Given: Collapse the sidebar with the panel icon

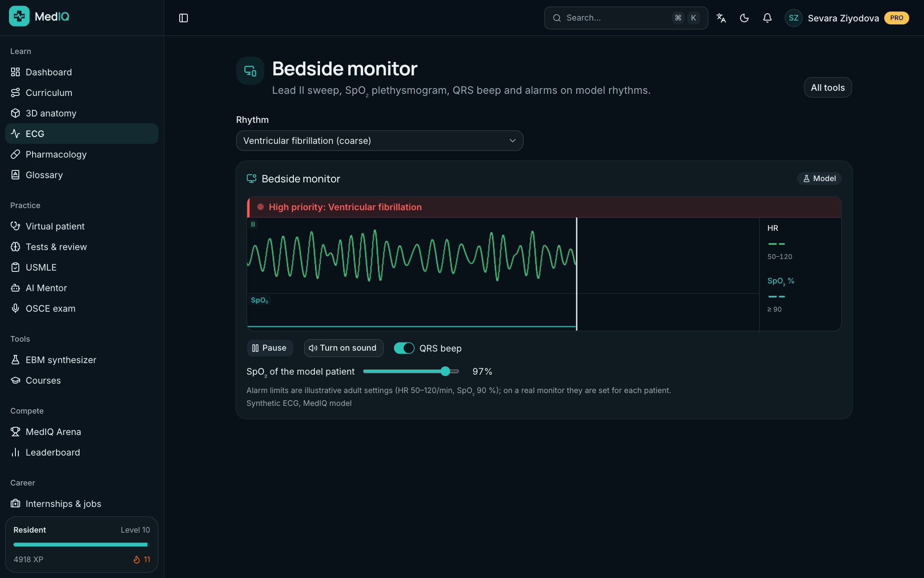Looking at the screenshot, I should 184,18.
